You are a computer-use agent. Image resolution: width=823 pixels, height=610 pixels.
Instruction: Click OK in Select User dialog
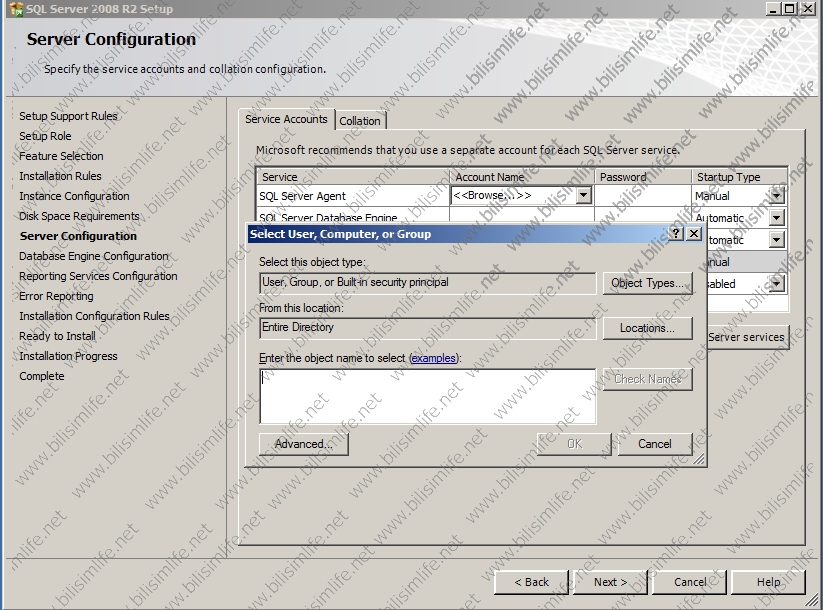575,444
